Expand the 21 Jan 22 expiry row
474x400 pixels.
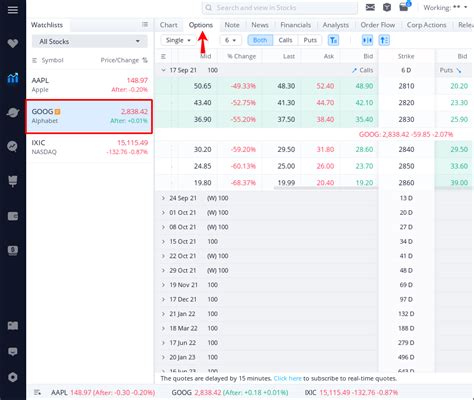[163, 314]
